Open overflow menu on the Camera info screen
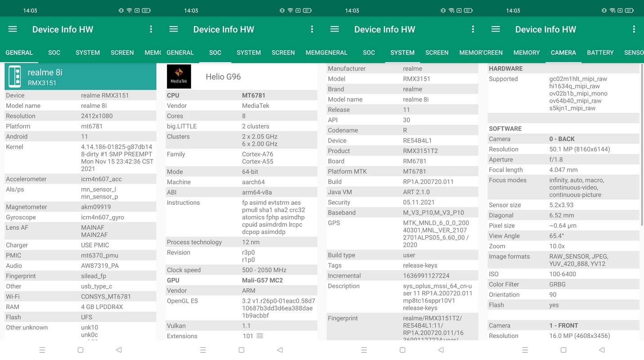 (634, 29)
